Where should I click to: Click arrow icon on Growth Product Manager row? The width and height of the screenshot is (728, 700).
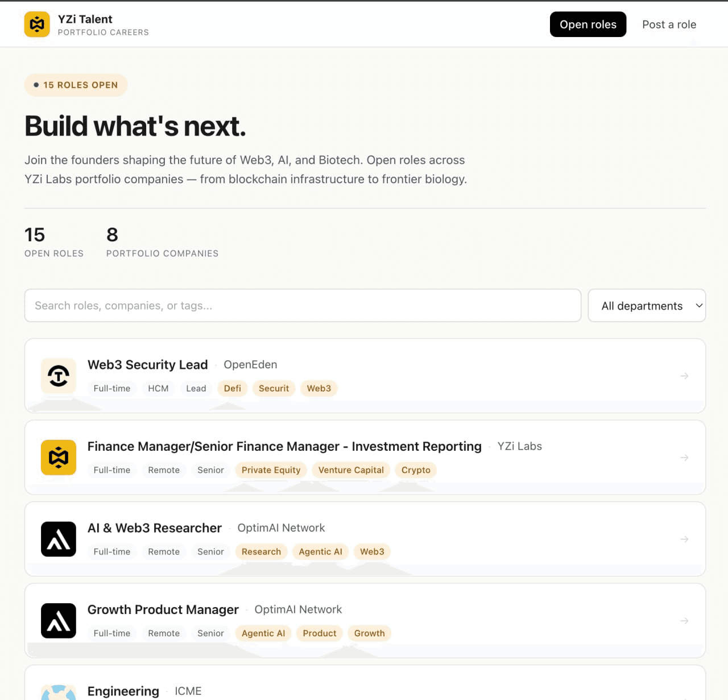click(x=684, y=621)
